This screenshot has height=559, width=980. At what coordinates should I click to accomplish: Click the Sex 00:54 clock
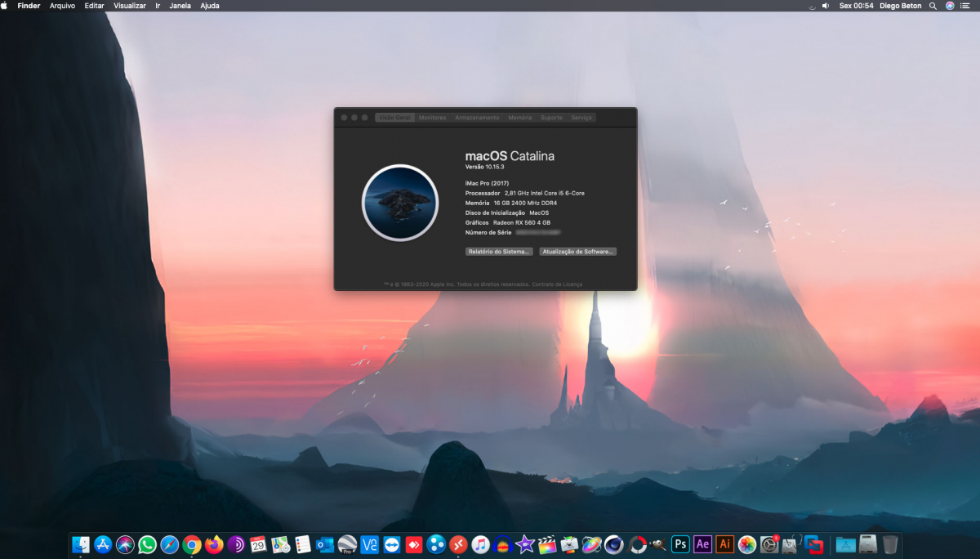pos(856,5)
